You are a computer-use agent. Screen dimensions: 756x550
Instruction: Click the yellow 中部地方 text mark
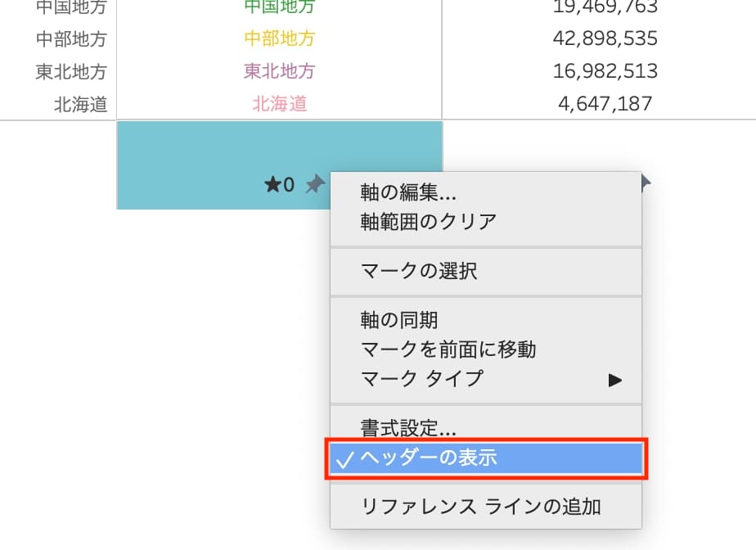(279, 38)
